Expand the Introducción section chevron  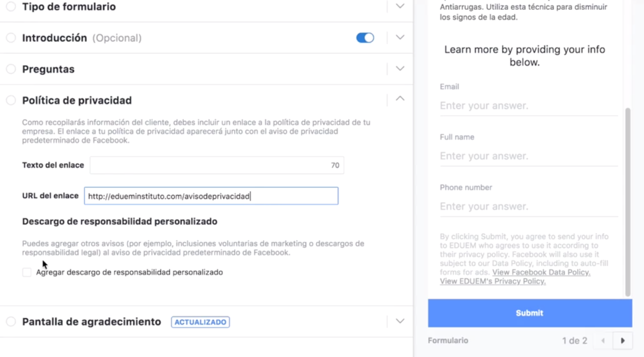[x=400, y=38]
